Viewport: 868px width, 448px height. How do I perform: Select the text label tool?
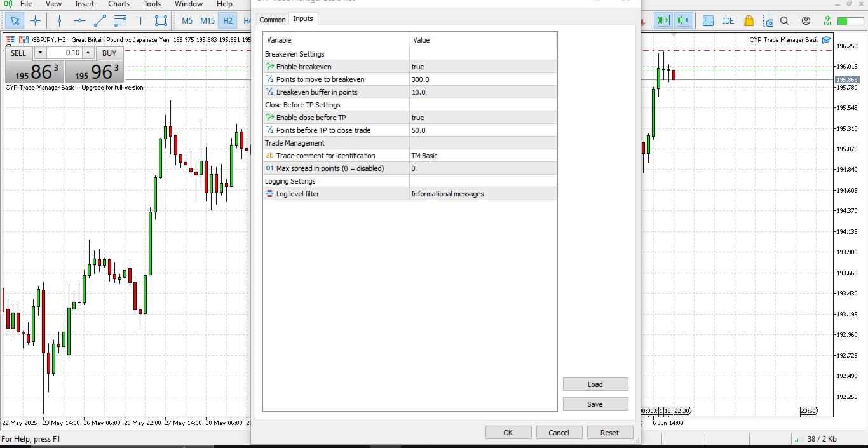140,21
